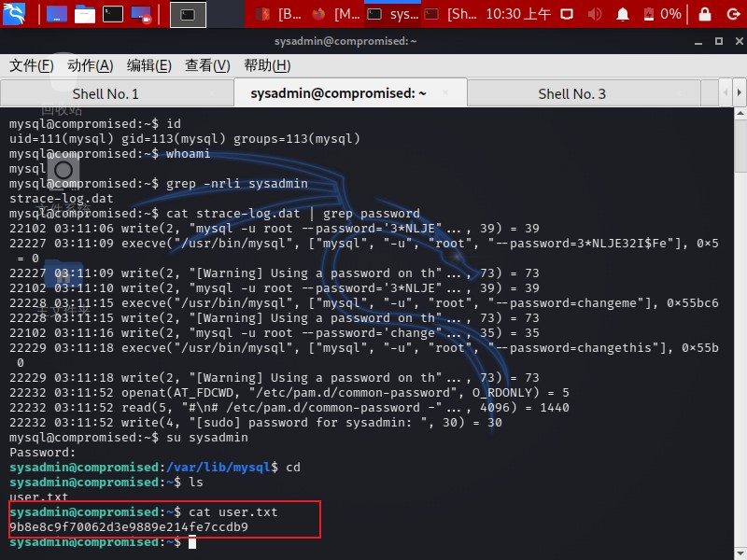747x560 pixels.
Task: Click the show desktop icon in panel
Action: coord(57,14)
